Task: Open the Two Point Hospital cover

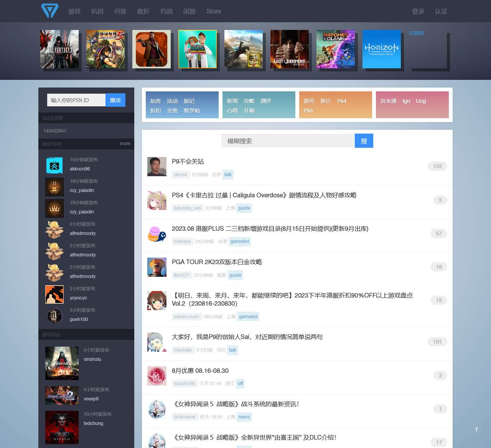Action: 198,49
